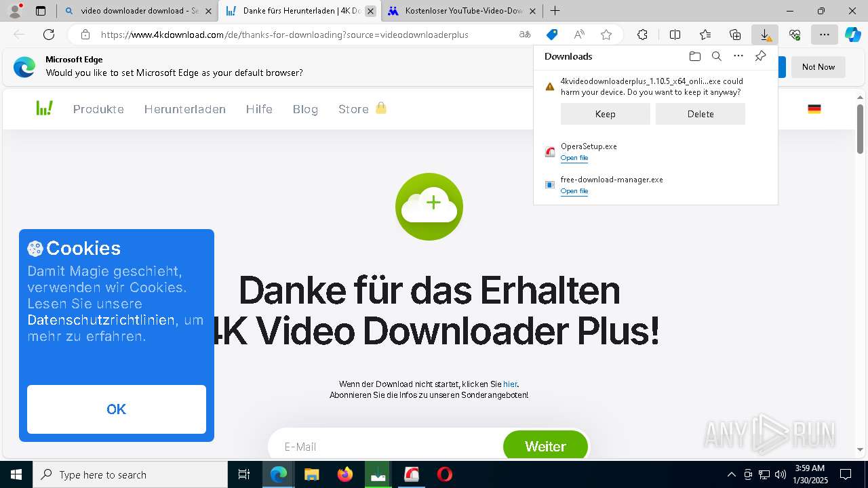Viewport: 868px width, 488px height.
Task: Toggle split screen view icon
Action: [x=675, y=35]
